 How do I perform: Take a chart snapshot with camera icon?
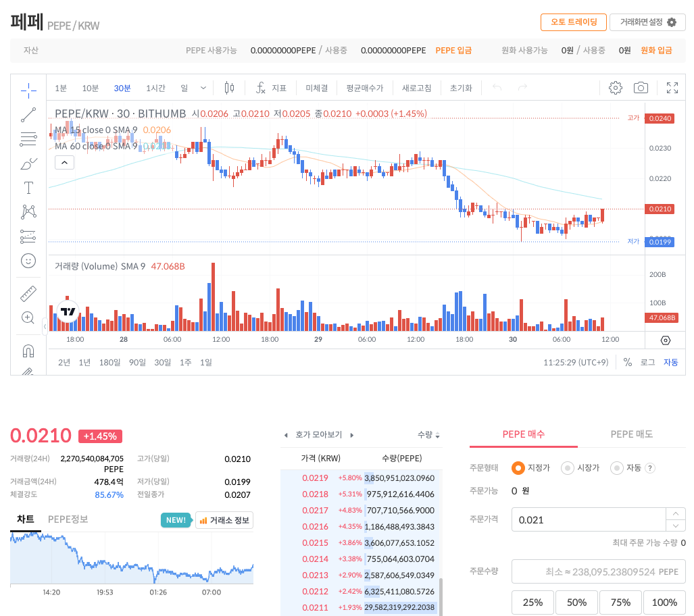tap(641, 88)
